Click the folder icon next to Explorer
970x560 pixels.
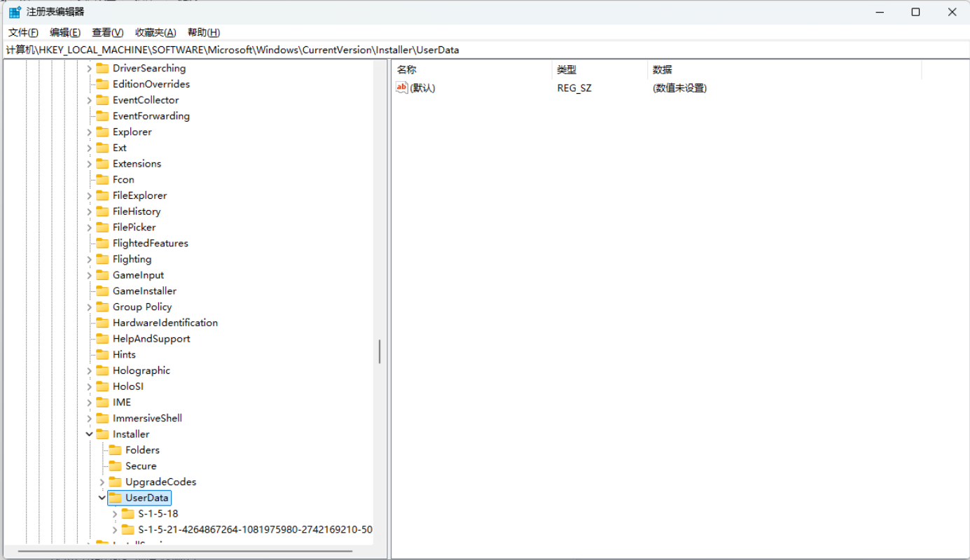[x=103, y=132]
